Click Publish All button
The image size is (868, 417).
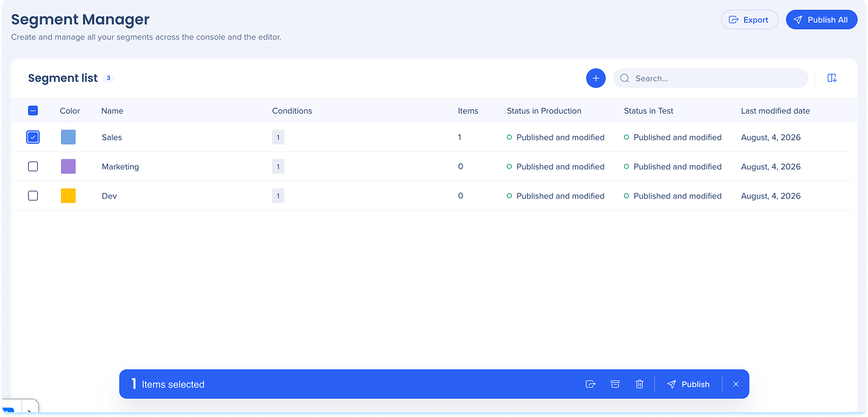[x=822, y=20]
